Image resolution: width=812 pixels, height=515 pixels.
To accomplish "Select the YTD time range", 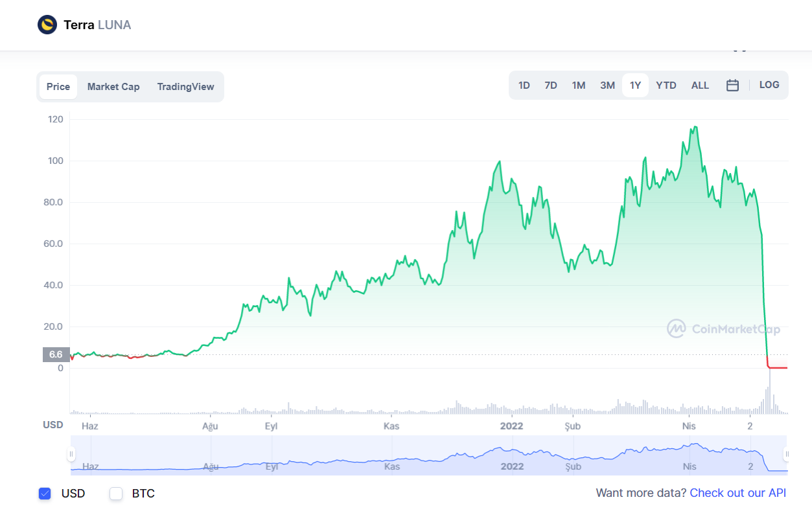I will click(666, 86).
